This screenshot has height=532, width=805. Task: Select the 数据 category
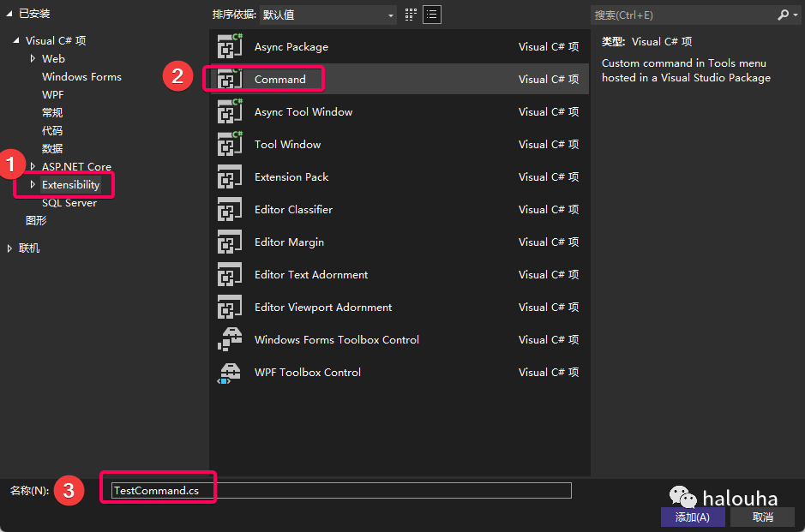52,148
